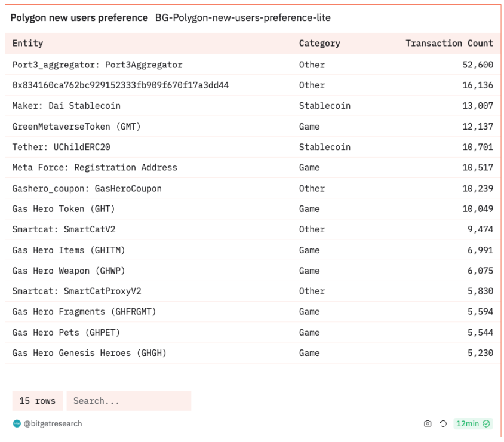Sort by the Category column header
This screenshot has width=504, height=442.
point(319,43)
